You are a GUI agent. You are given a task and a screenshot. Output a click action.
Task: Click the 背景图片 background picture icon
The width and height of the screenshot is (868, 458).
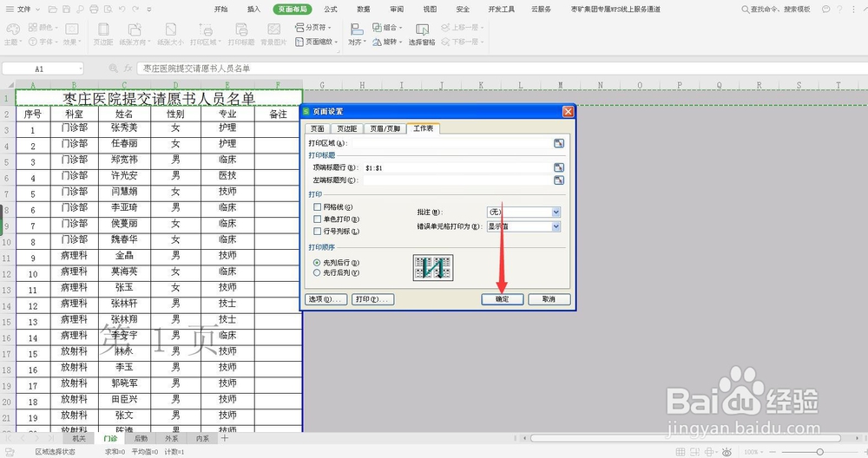(273, 29)
